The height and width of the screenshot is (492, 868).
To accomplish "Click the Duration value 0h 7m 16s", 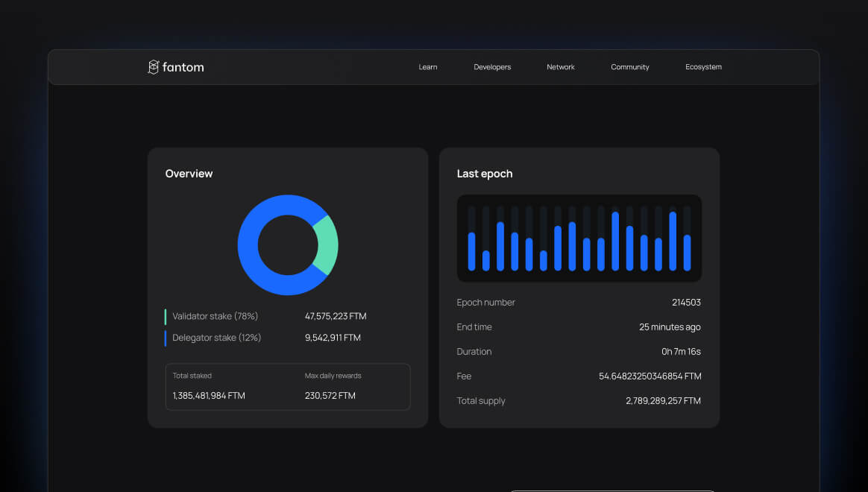I will tap(681, 352).
